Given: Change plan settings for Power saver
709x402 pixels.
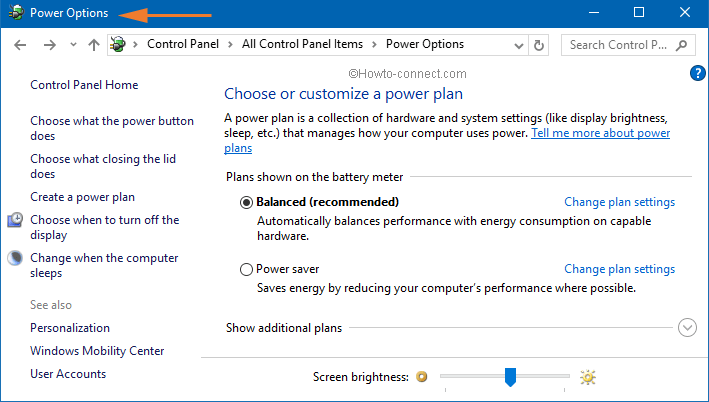Looking at the screenshot, I should pyautogui.click(x=619, y=269).
